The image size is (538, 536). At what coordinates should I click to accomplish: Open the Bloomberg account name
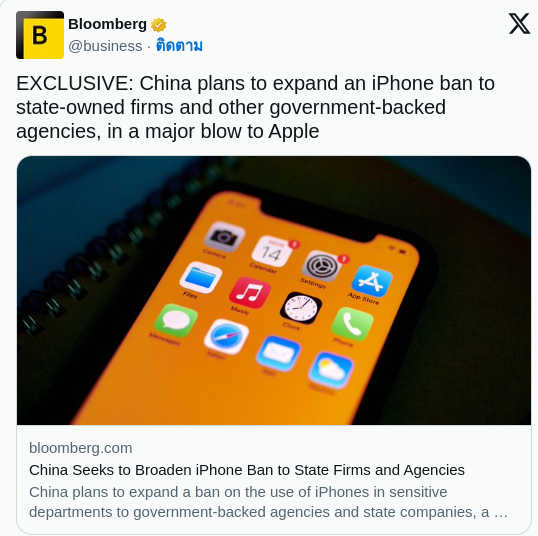107,24
